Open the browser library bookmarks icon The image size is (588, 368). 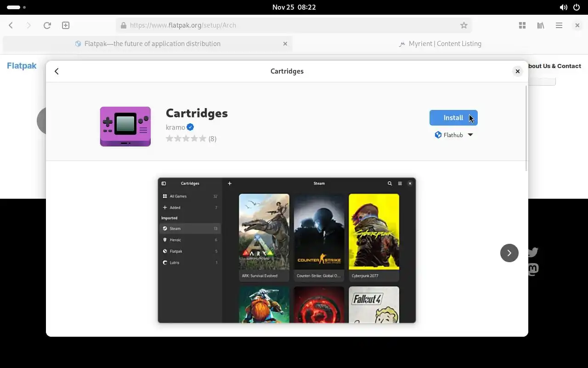coord(541,25)
